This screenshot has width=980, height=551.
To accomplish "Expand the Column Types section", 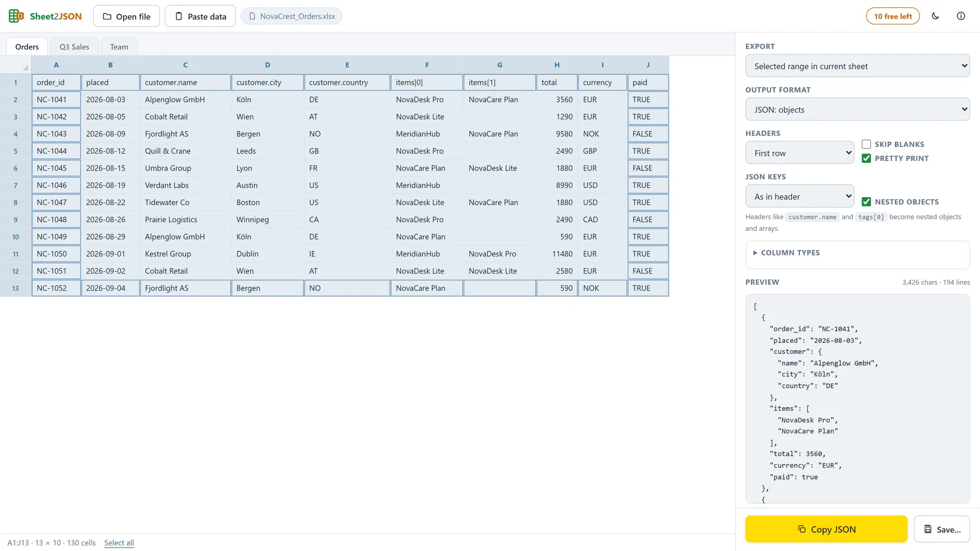I will point(858,252).
